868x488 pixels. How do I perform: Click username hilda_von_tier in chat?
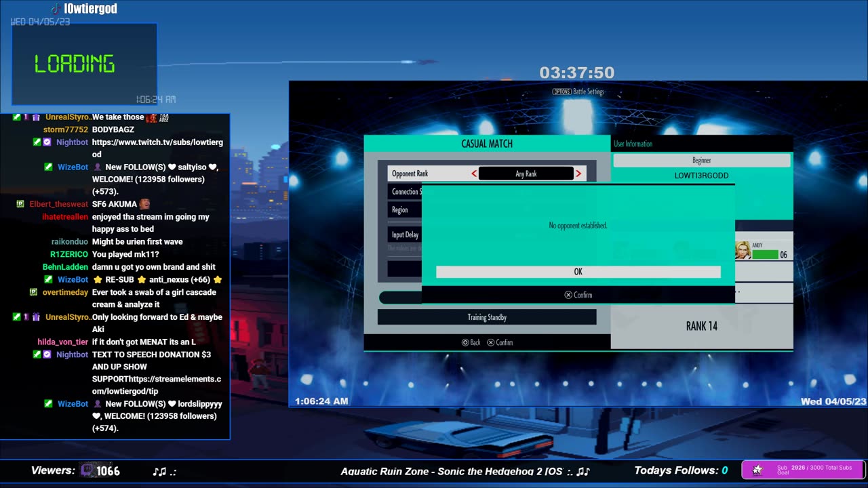tap(63, 342)
